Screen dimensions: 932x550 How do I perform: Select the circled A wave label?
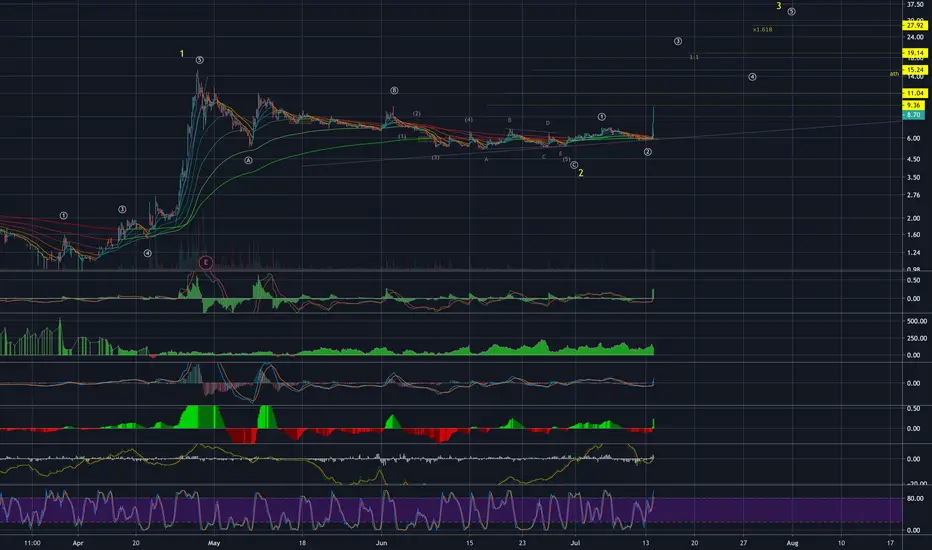(248, 161)
